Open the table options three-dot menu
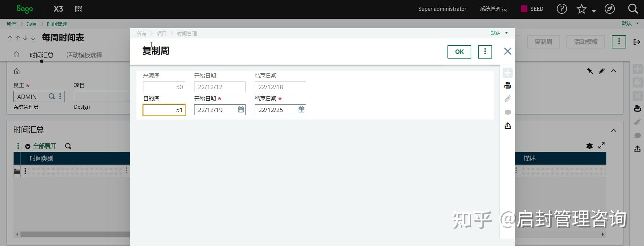The height and width of the screenshot is (246, 644). point(18,146)
